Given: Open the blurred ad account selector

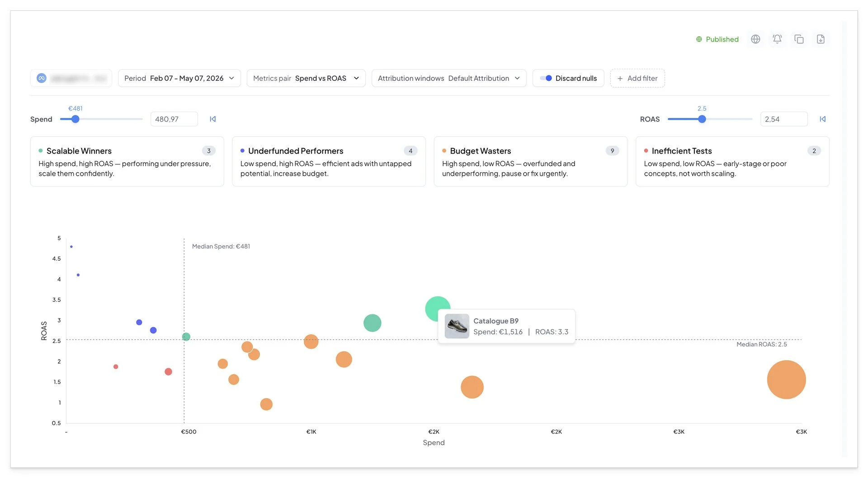Looking at the screenshot, I should (x=71, y=78).
